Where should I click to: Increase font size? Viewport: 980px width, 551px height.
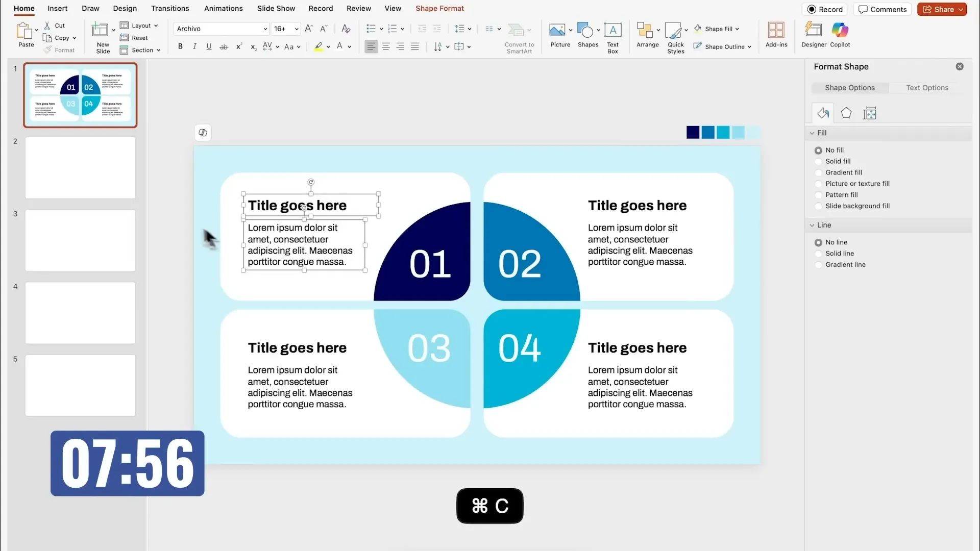pyautogui.click(x=309, y=29)
